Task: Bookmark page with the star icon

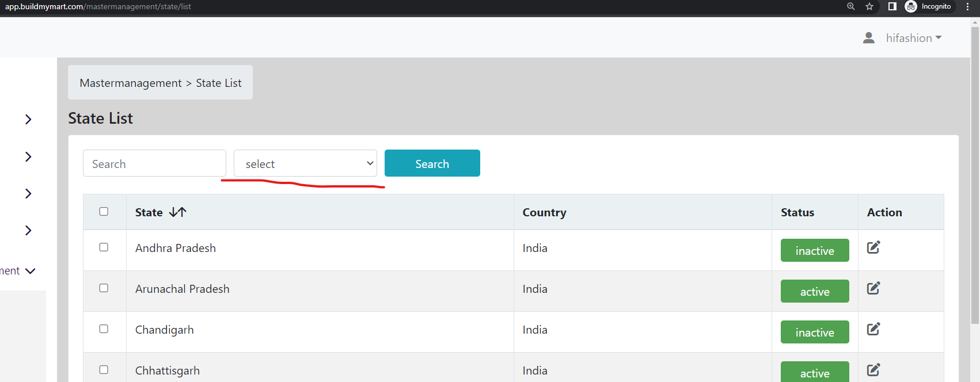Action: tap(869, 6)
